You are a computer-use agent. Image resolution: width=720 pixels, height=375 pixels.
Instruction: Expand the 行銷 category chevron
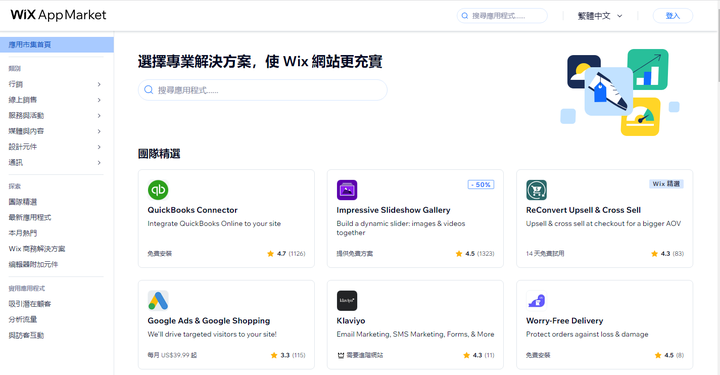coord(99,84)
